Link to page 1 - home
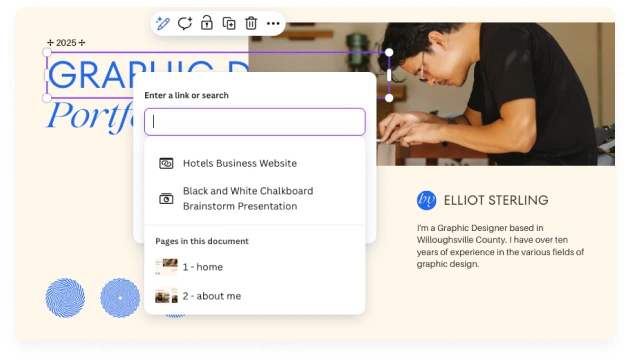The width and height of the screenshot is (630, 363). (255, 267)
